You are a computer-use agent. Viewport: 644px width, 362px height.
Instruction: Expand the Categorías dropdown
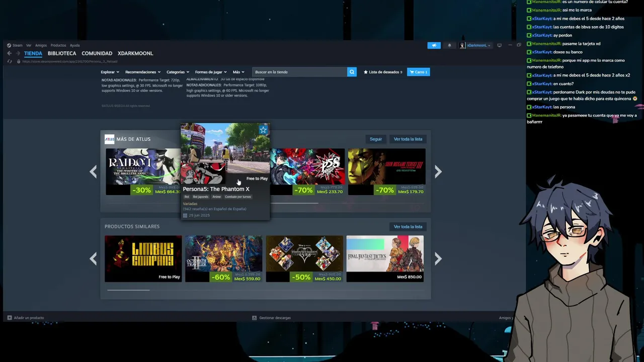178,72
